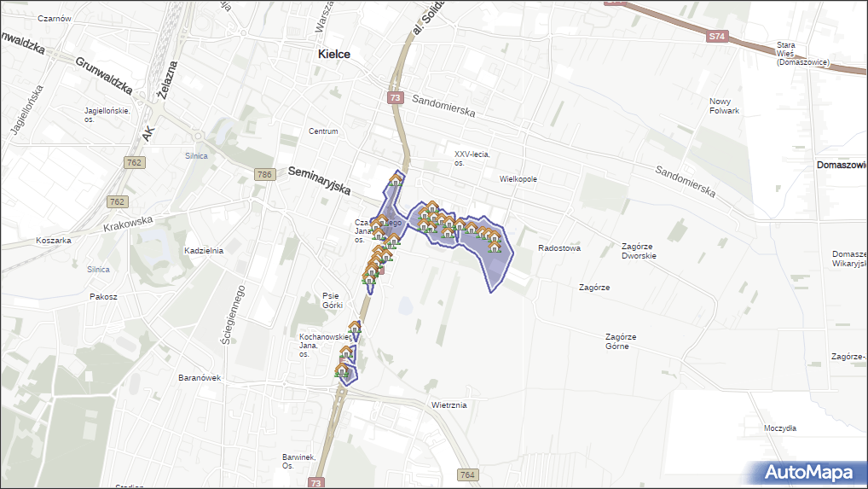Select the easternmost house marker in the blue area
This screenshot has height=489, width=868.
point(494,247)
